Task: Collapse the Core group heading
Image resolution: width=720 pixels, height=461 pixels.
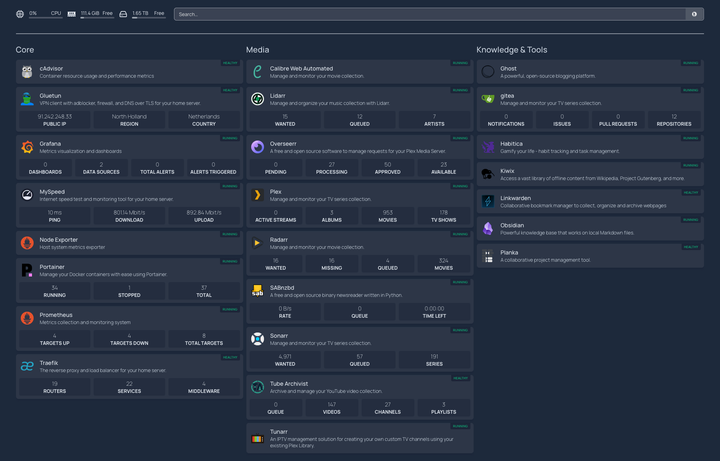Action: (x=25, y=50)
